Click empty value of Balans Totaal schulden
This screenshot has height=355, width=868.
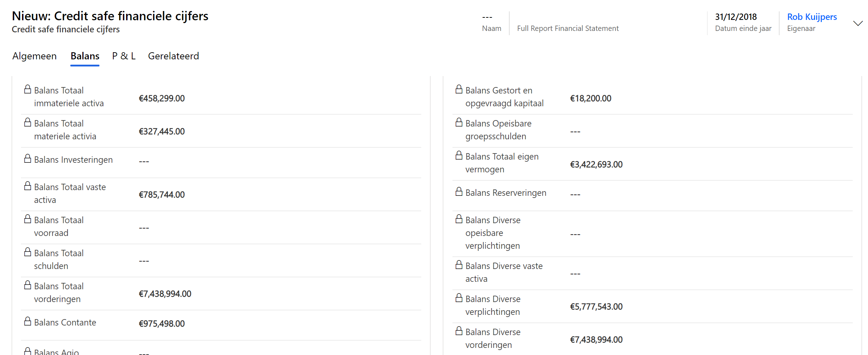144,261
